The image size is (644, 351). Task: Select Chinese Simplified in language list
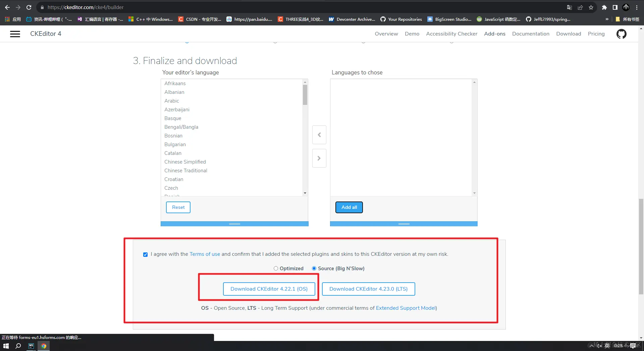click(x=185, y=162)
